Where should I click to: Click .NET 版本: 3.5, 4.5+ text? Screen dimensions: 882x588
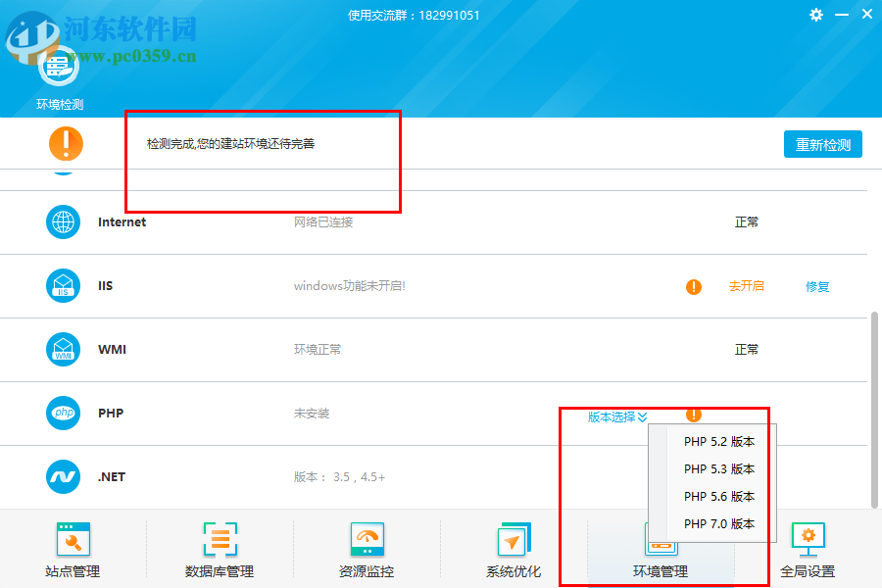pos(339,477)
